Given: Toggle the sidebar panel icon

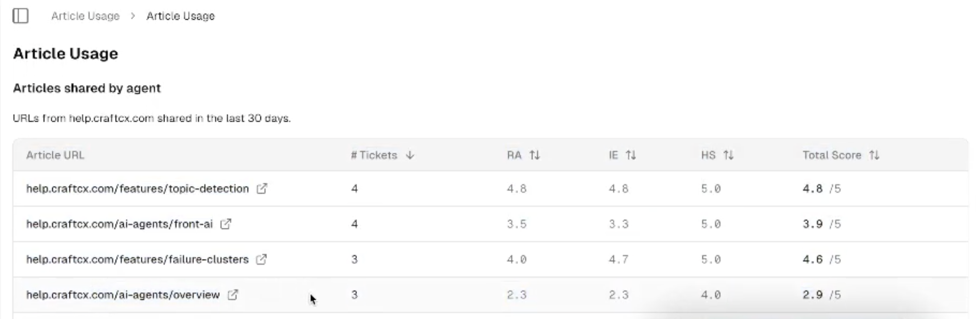Looking at the screenshot, I should pyautogui.click(x=21, y=16).
